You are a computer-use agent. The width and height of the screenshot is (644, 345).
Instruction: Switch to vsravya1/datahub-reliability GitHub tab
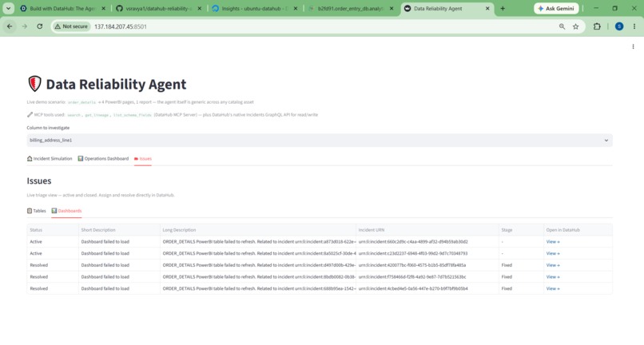coord(154,8)
